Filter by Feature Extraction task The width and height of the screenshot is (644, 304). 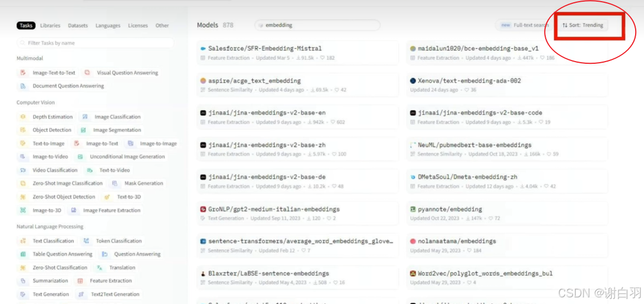(x=105, y=281)
